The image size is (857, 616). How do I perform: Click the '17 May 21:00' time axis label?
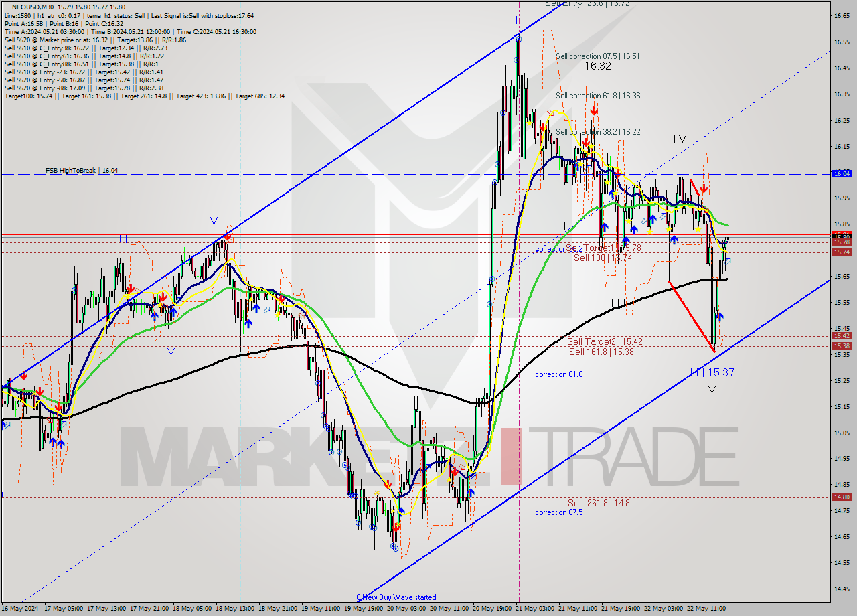click(x=149, y=609)
